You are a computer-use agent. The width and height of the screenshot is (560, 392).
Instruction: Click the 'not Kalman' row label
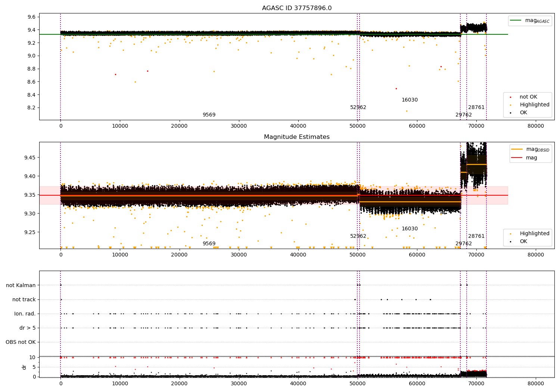click(21, 286)
